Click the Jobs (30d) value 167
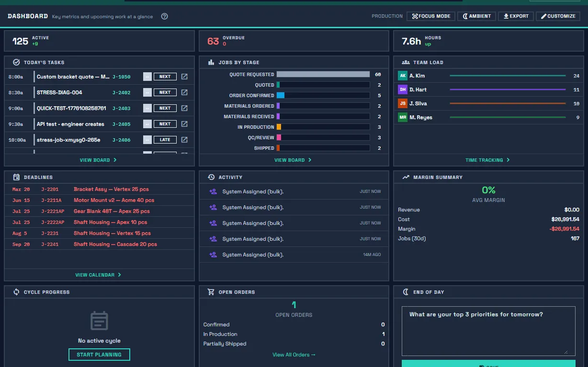588x367 pixels. point(575,238)
